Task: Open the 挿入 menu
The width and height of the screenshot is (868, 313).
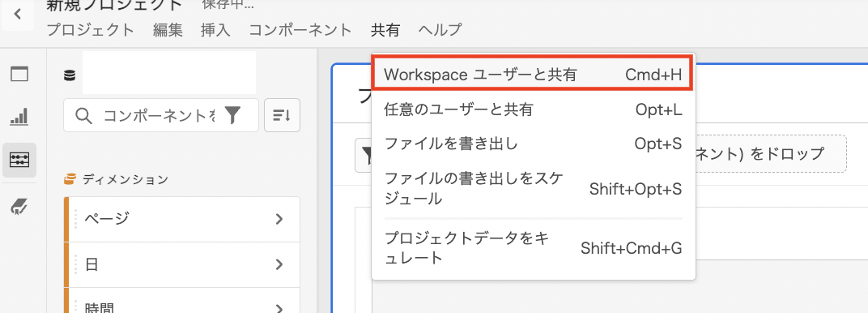Action: (215, 30)
